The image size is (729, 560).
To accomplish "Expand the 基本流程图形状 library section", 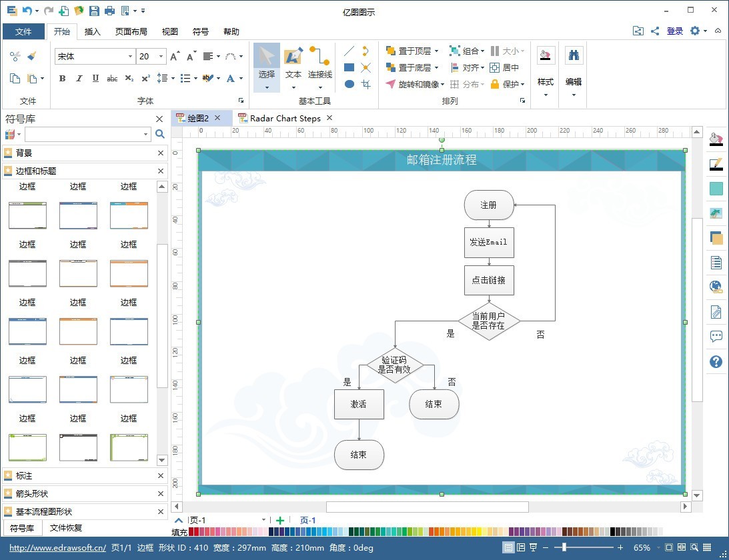I will coord(83,511).
